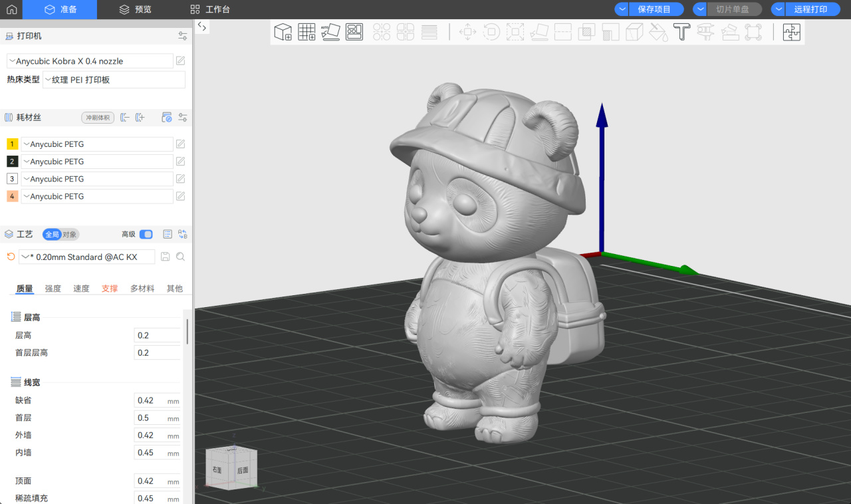
Task: Click the add plate grid icon
Action: (x=306, y=32)
